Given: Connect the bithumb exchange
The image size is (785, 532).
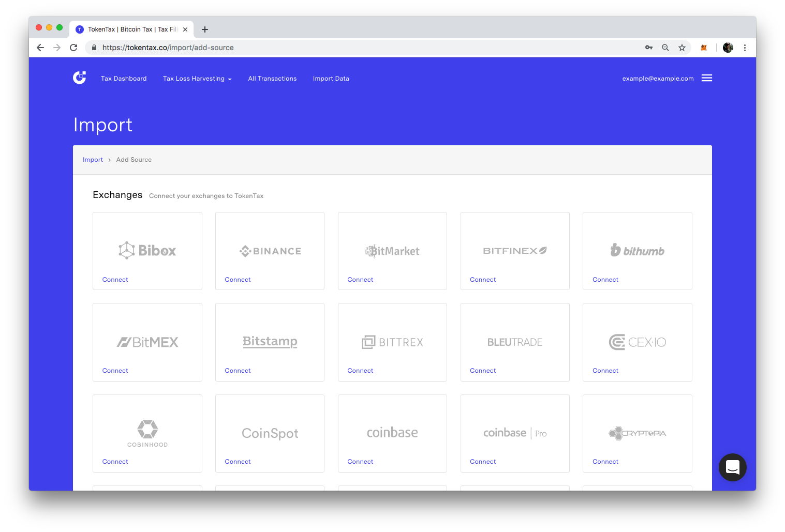Looking at the screenshot, I should [x=605, y=280].
